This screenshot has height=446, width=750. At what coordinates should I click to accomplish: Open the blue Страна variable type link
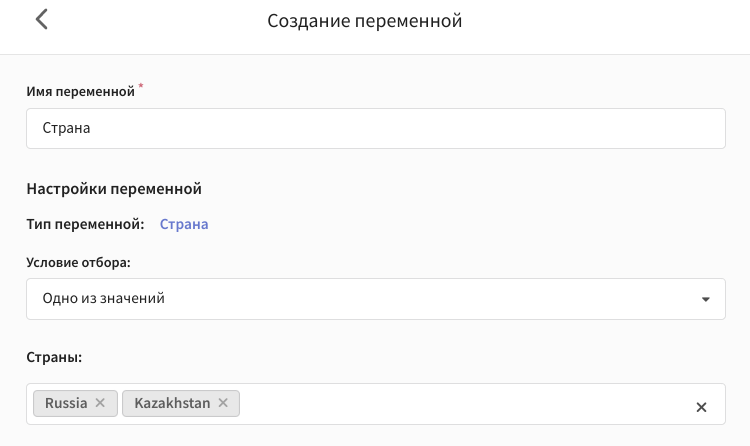pos(184,224)
